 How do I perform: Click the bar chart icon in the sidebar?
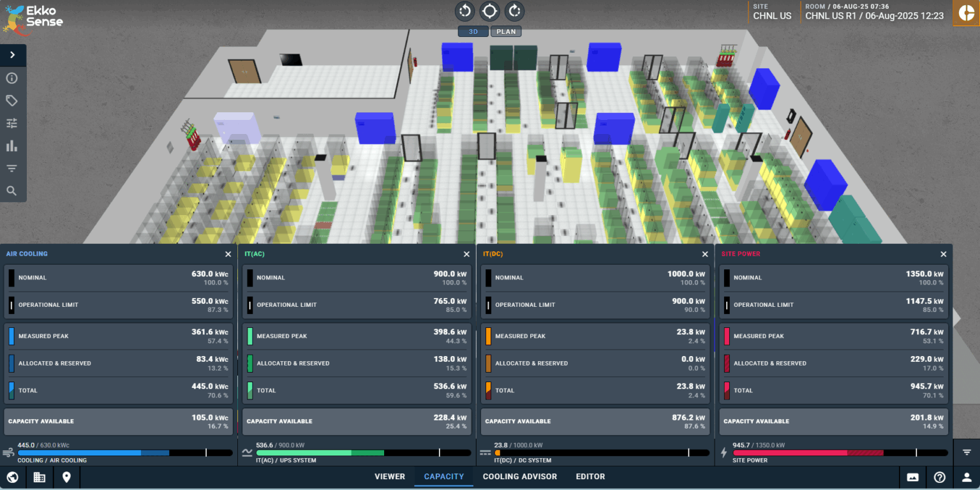tap(13, 145)
